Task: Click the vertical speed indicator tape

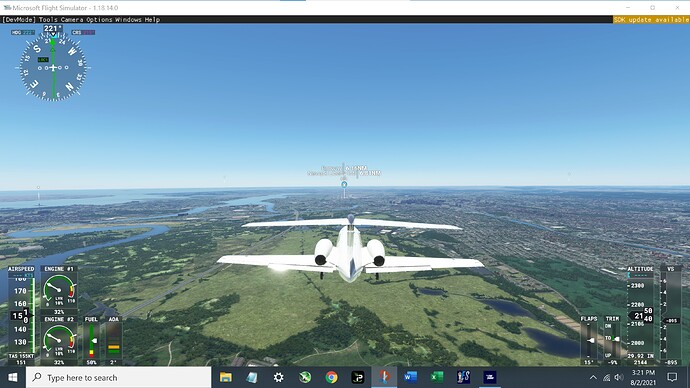Action: click(x=671, y=315)
